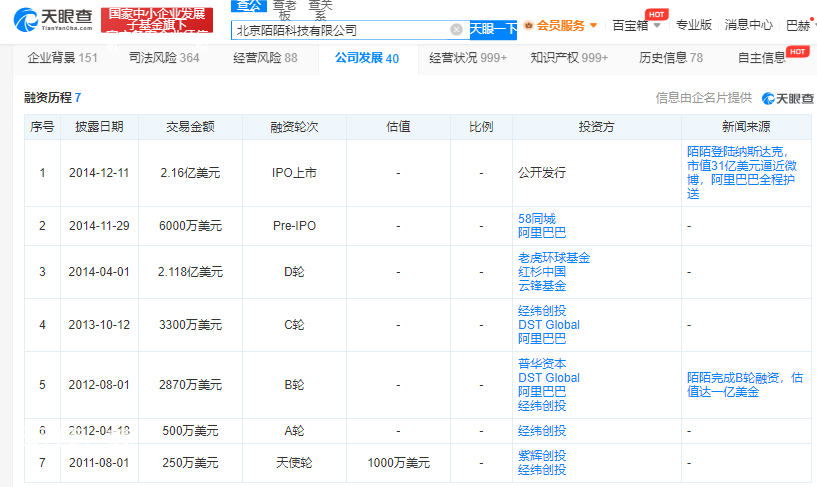Image resolution: width=817 pixels, height=487 pixels.
Task: Select the amount cell 6000万美元
Action: coord(190,226)
